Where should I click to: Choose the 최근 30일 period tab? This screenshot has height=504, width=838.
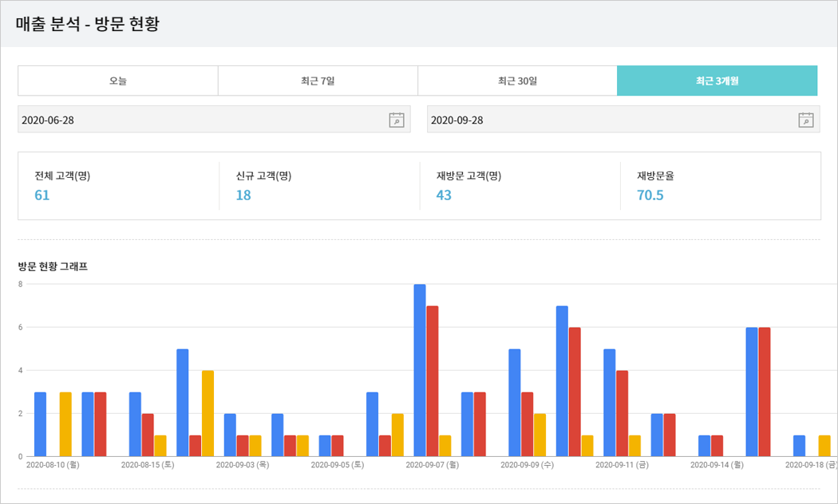(517, 81)
